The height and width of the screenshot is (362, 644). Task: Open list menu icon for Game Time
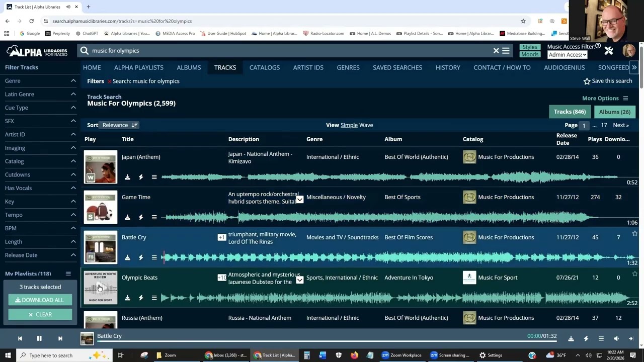coord(154,217)
